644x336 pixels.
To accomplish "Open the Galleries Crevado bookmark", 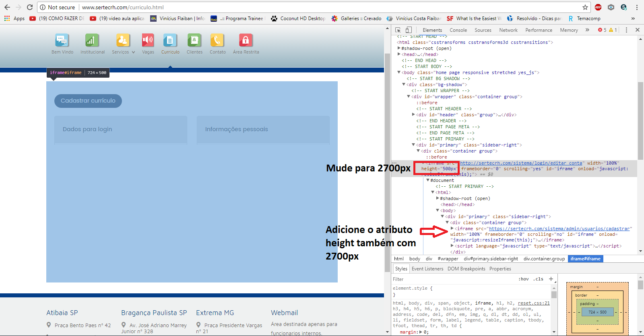I will 356,19.
